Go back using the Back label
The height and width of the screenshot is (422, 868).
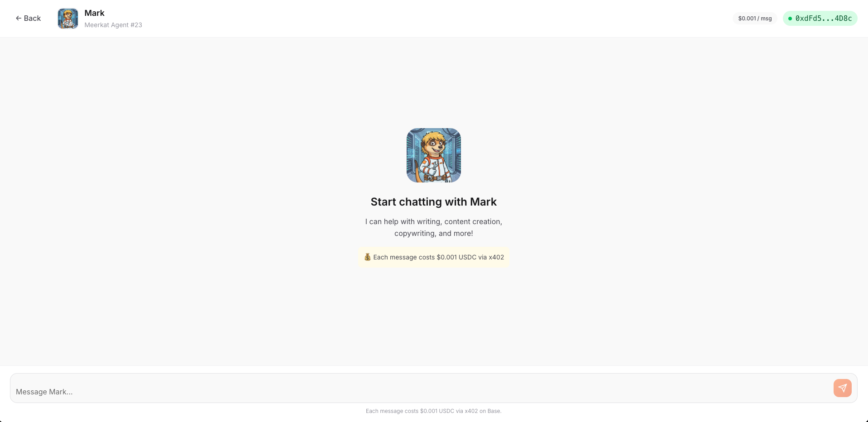click(x=32, y=18)
